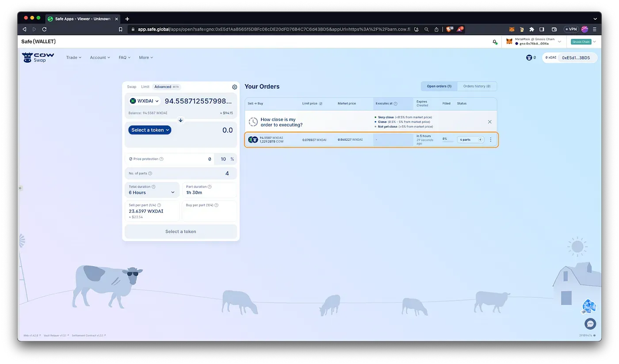The height and width of the screenshot is (364, 619).
Task: Open a new browser tab
Action: coord(127,19)
